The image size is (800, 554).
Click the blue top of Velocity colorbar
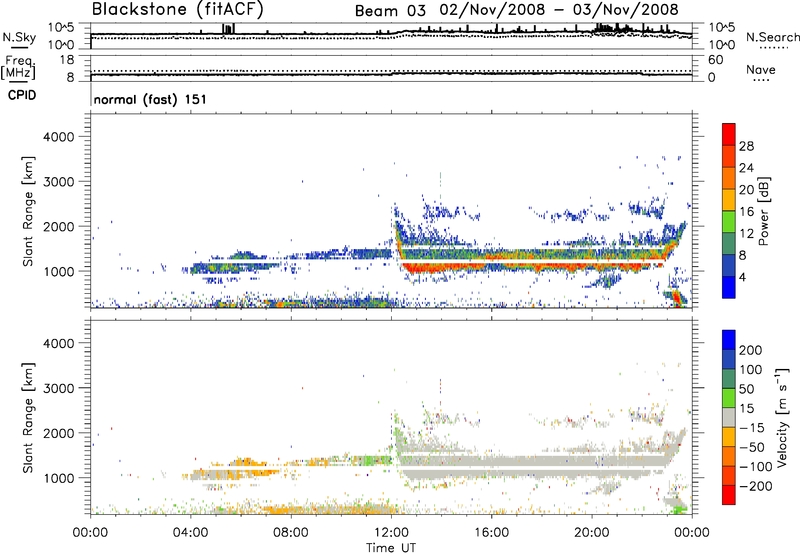[729, 340]
